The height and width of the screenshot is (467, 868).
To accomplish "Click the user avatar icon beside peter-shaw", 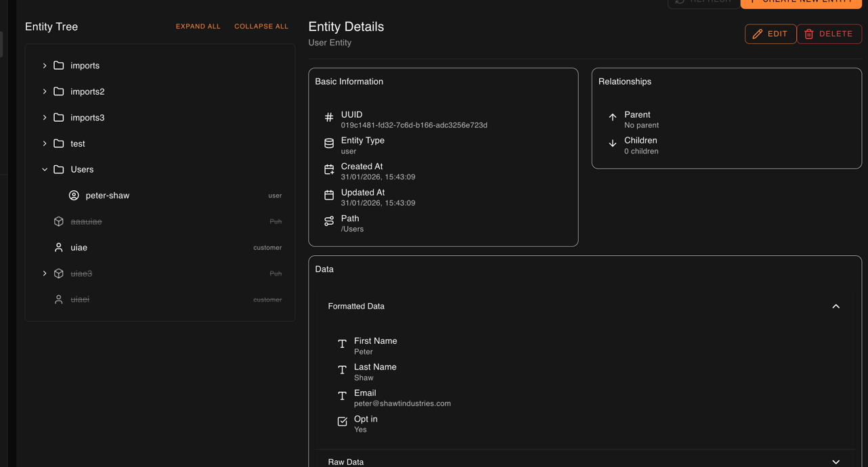I will pos(73,195).
